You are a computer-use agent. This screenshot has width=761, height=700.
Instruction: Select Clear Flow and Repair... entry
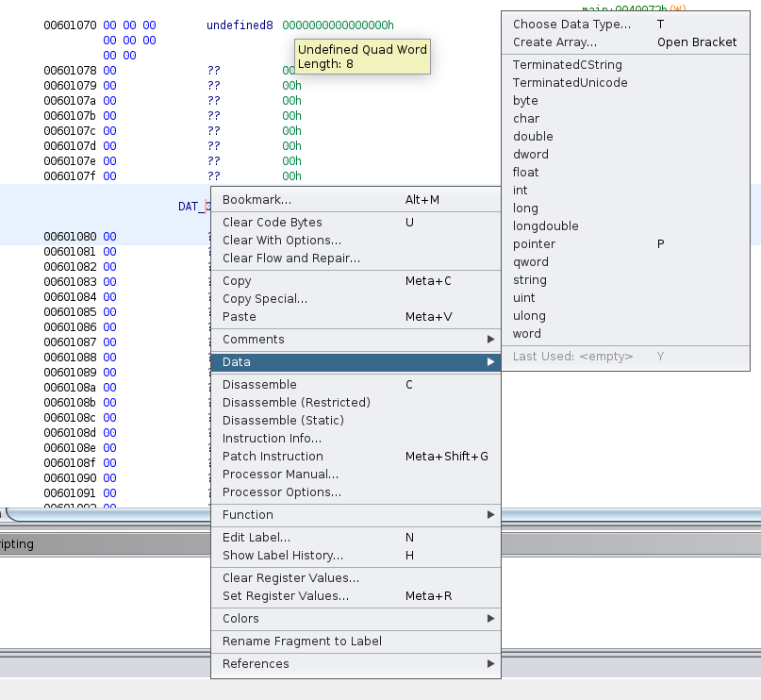[356, 258]
